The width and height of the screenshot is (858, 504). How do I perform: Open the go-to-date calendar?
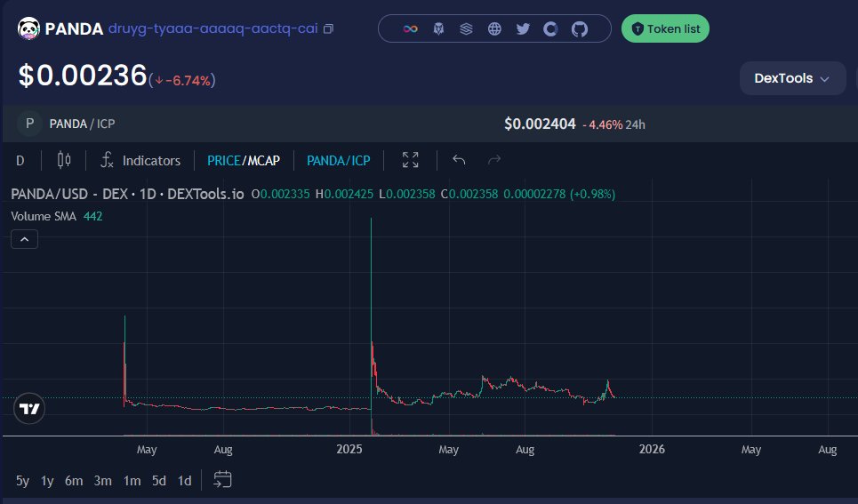coord(222,479)
